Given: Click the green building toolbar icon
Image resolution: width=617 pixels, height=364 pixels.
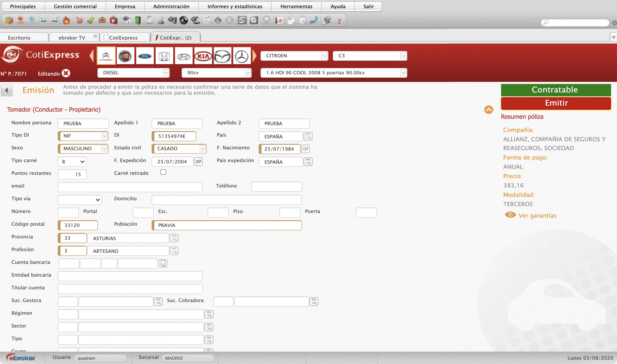Looking at the screenshot, I should pos(138,20).
